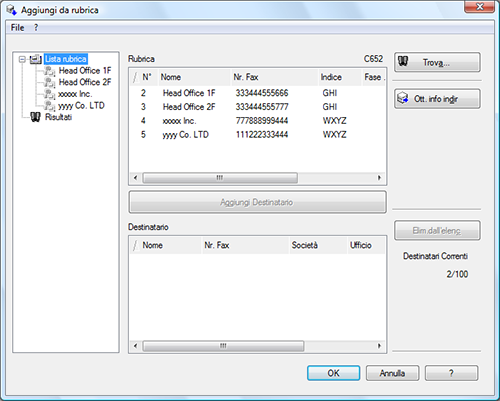This screenshot has height=401, width=500.
Task: Click the contact icon beside Head Office 2F in tree
Action: tap(50, 82)
